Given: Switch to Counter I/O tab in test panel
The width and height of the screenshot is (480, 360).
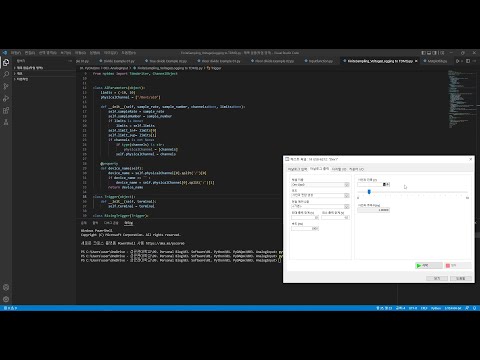Looking at the screenshot, I should click(356, 169).
